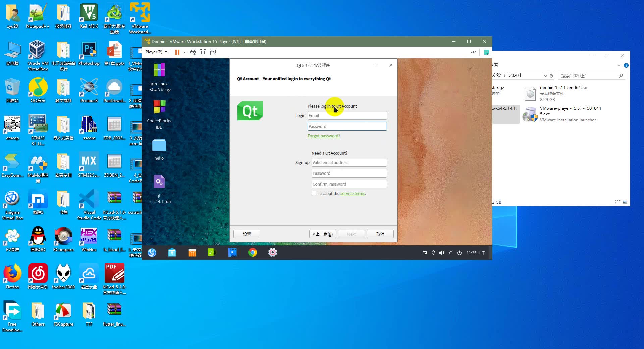Open the Deepin control center gear in taskbar
This screenshot has height=349, width=644.
[x=272, y=253]
